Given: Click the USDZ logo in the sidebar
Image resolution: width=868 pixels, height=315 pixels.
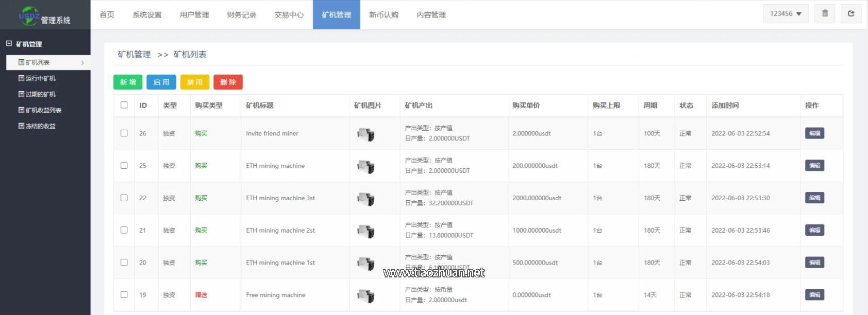Looking at the screenshot, I should [x=29, y=15].
